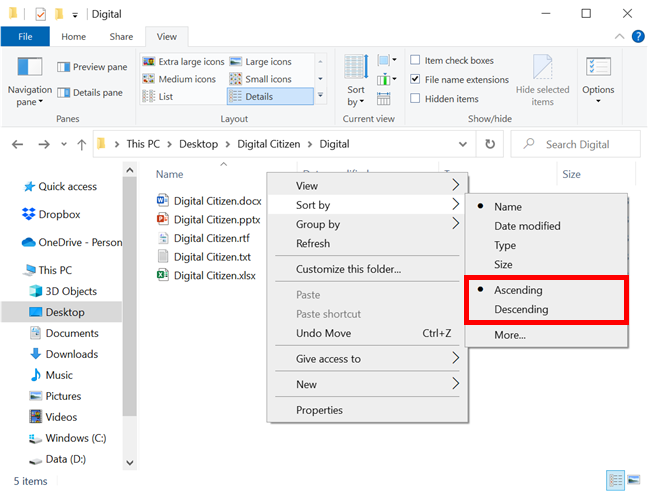Screen dimensions: 648x491
Task: Choose Ascending sort order
Action: (x=546, y=290)
